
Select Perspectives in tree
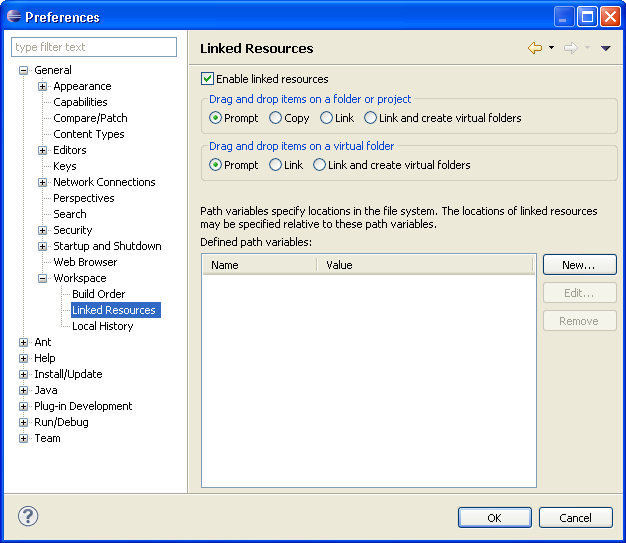[84, 198]
